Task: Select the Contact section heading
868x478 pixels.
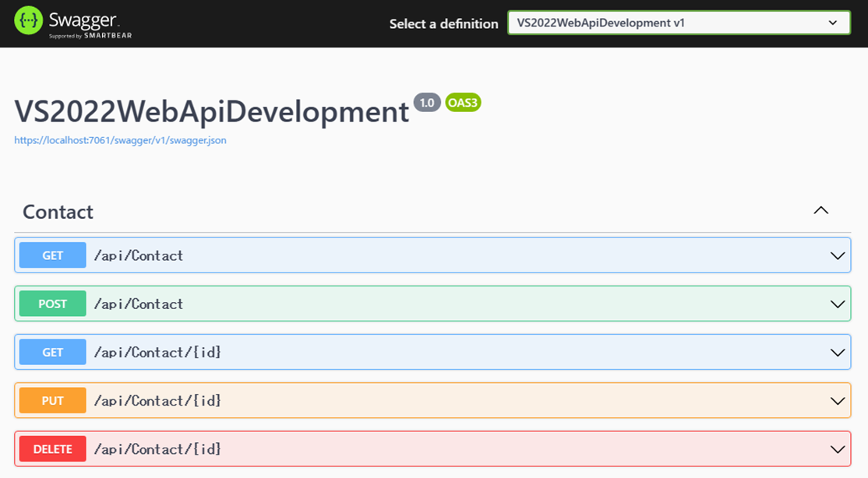Action: click(58, 211)
